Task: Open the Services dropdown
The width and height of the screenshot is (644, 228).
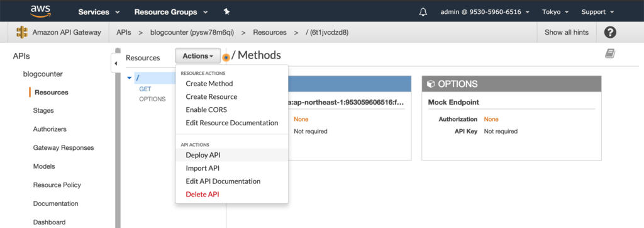Action: pos(99,12)
